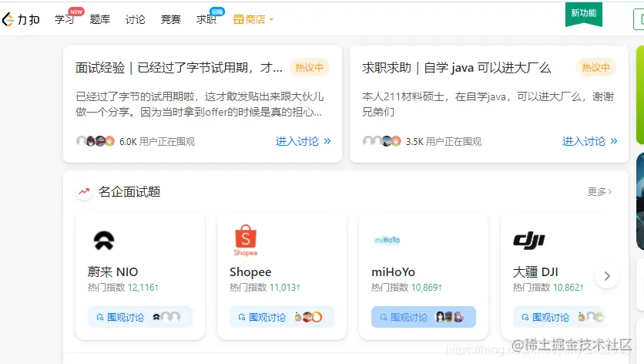Viewport: 644px width, 364px height.
Task: Go to 讨论 section
Action: 135,19
